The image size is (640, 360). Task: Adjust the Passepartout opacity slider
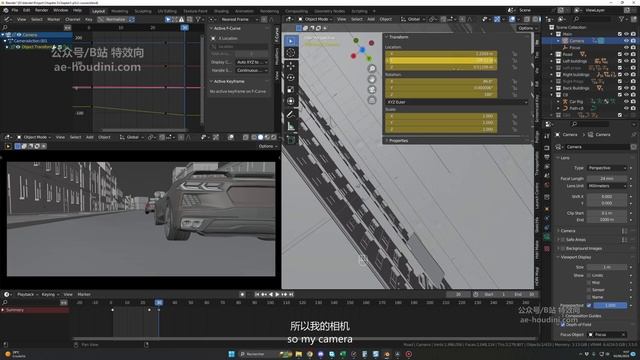610,305
